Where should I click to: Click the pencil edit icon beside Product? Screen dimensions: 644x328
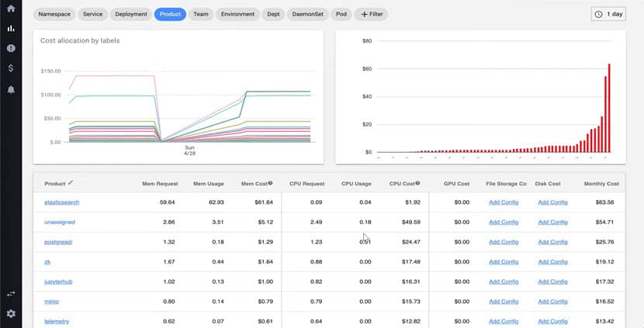click(x=71, y=183)
